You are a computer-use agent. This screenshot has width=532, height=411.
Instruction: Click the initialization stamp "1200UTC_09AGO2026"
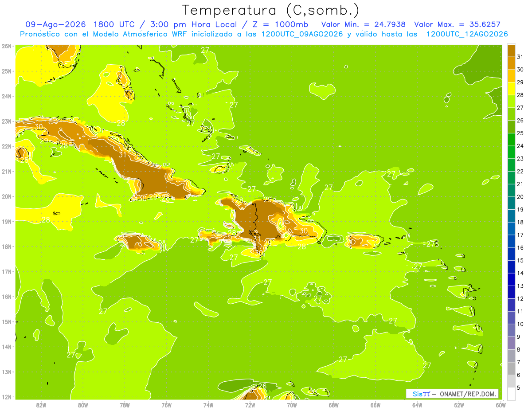(302, 34)
